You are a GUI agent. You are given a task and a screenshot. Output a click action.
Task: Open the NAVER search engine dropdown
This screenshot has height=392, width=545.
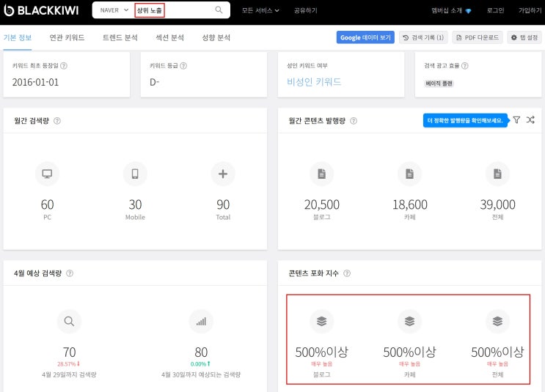click(114, 10)
